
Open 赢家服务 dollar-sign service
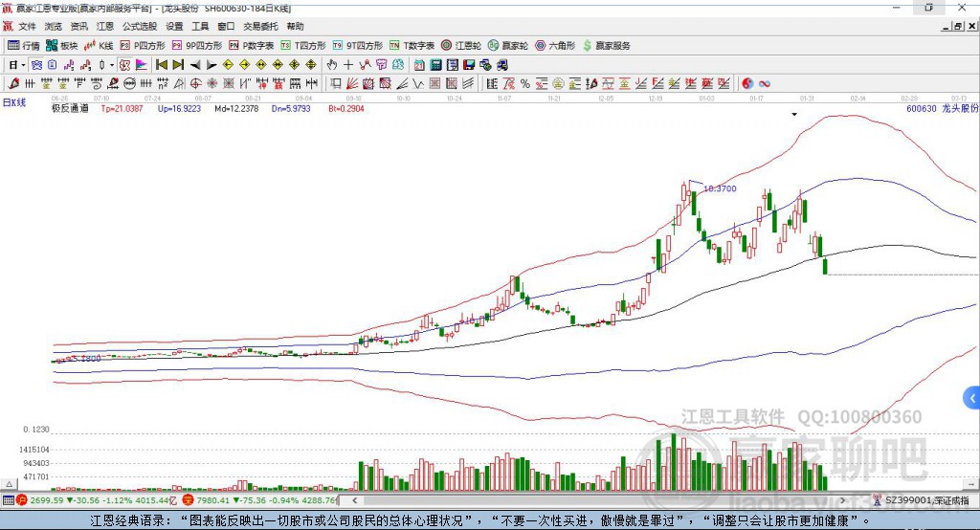606,46
